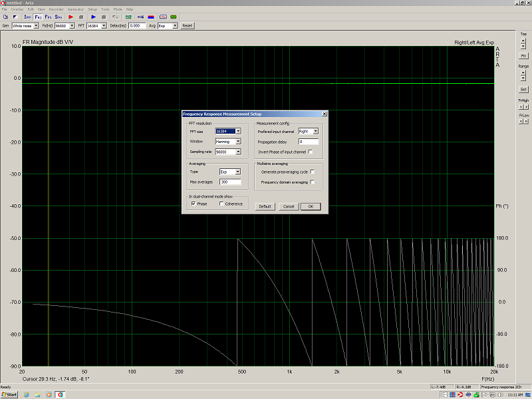Screen dimensions: 532x399
Task: Click the red curve display toolbar icon
Action: coord(163,17)
